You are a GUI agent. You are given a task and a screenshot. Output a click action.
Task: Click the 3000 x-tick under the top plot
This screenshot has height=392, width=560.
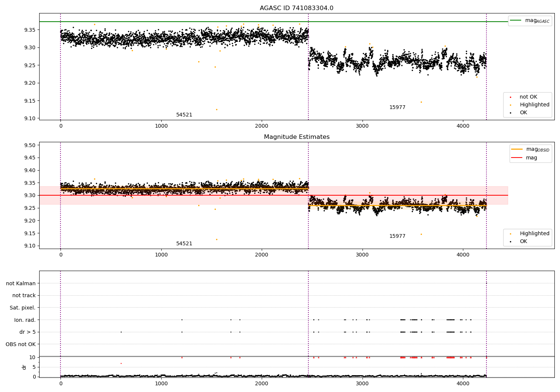362,126
